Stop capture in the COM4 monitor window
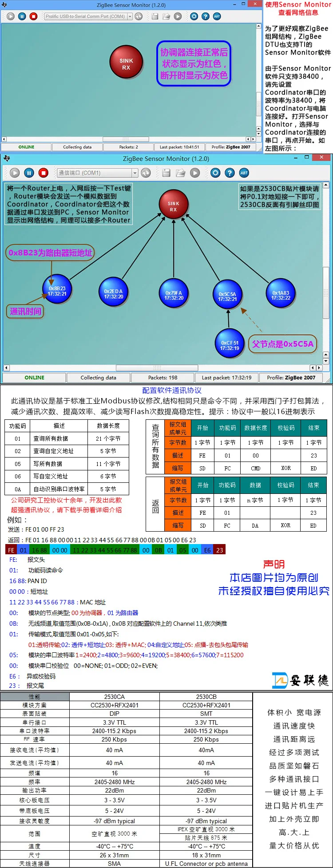 (x=33, y=16)
